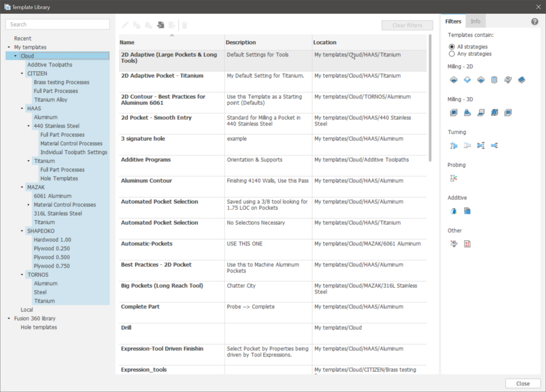The height and width of the screenshot is (392, 546).
Task: Select the 3 signature hole template
Action: pos(272,145)
